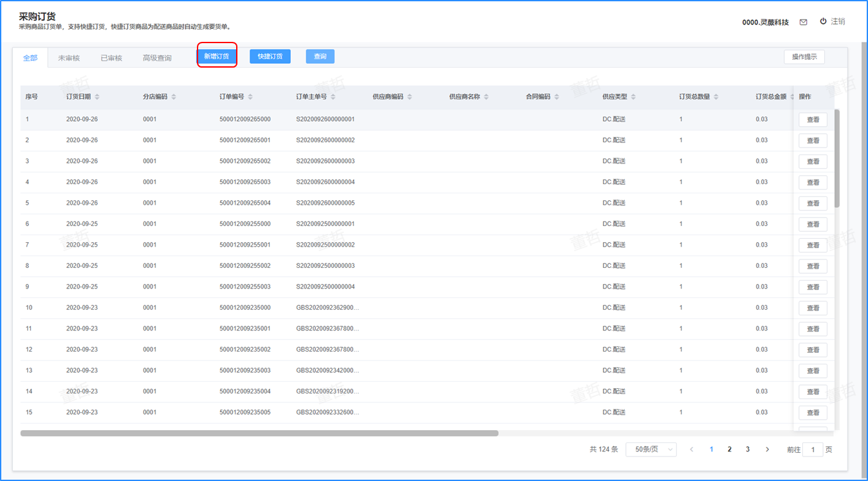Click 查看 for order 500012009265000

click(x=813, y=120)
